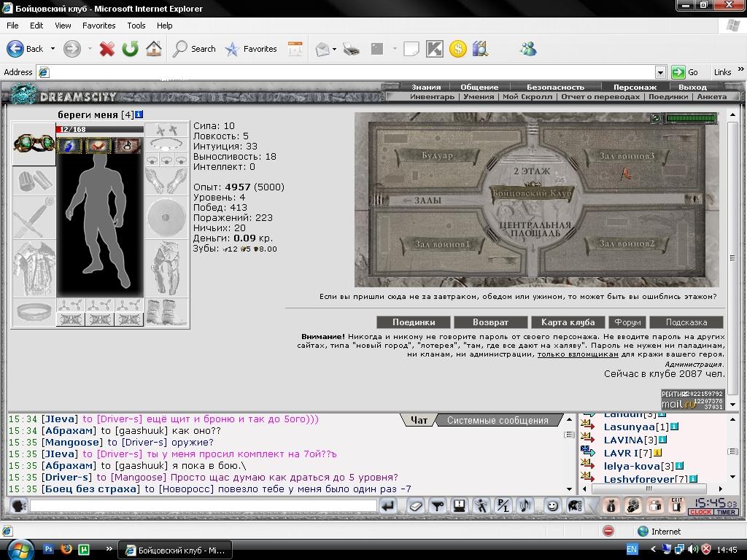This screenshot has height=560, width=747.
Task: Open the Карта клуба button
Action: point(568,322)
